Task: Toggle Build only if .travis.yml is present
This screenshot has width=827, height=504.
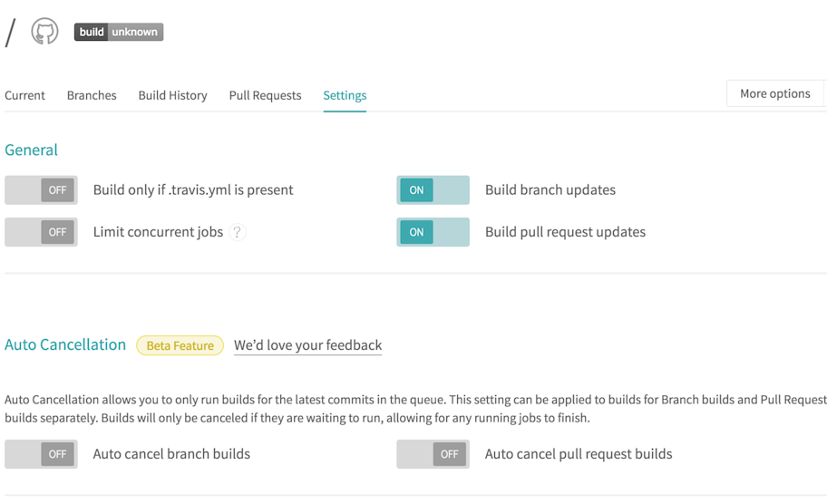Action: click(x=42, y=190)
